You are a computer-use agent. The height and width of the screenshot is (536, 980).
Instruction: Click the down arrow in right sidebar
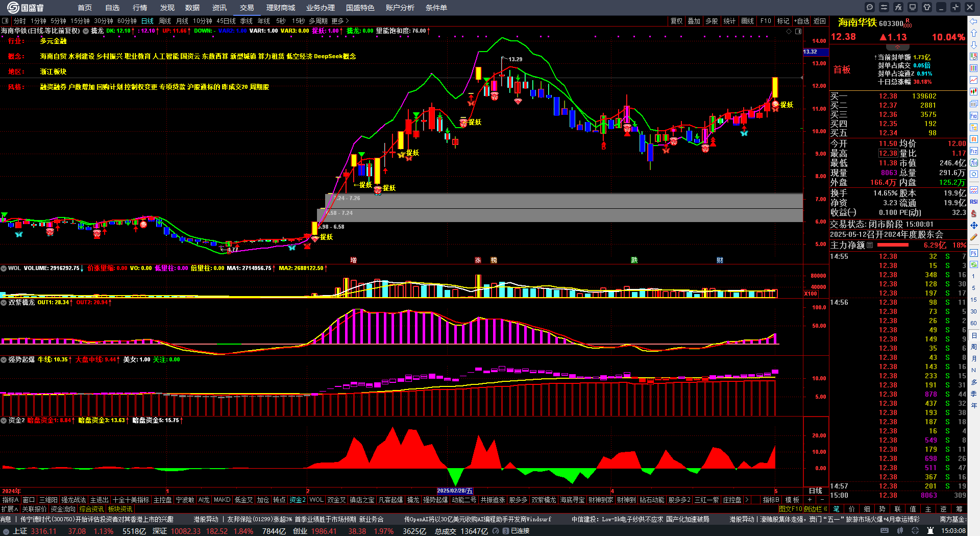(x=974, y=45)
